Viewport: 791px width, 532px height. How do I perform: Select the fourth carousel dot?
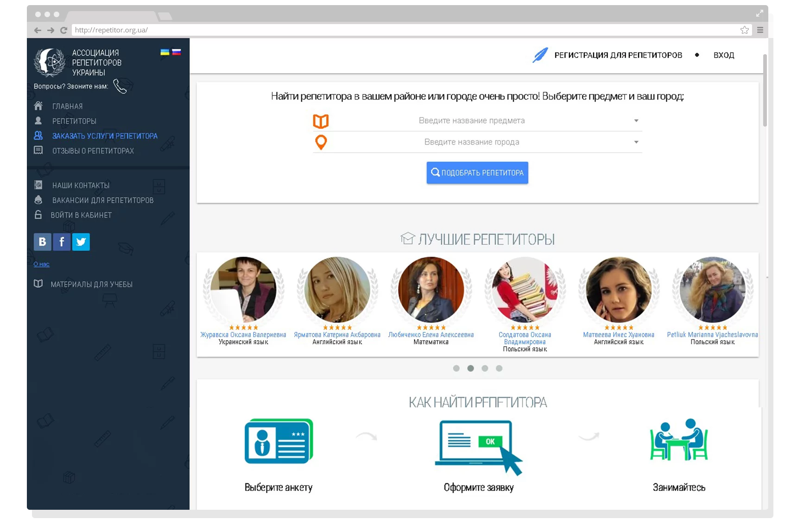pos(499,368)
